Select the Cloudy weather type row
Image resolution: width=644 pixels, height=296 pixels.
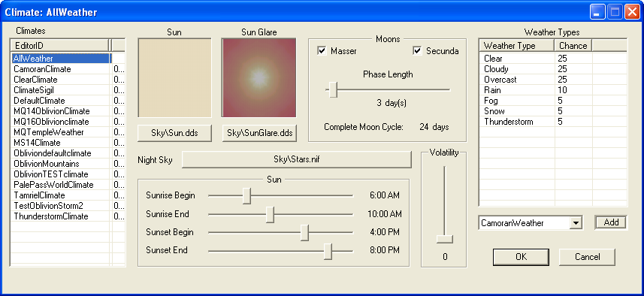[553, 69]
